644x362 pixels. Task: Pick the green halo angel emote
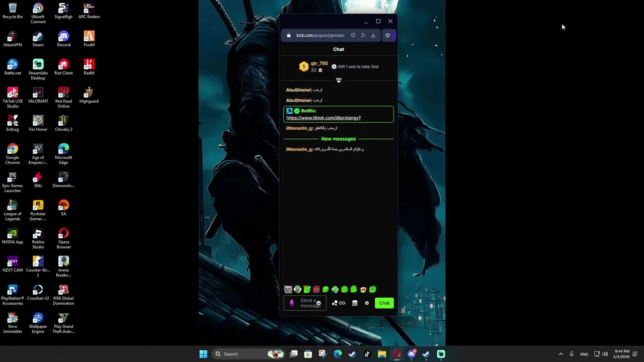[x=307, y=289]
